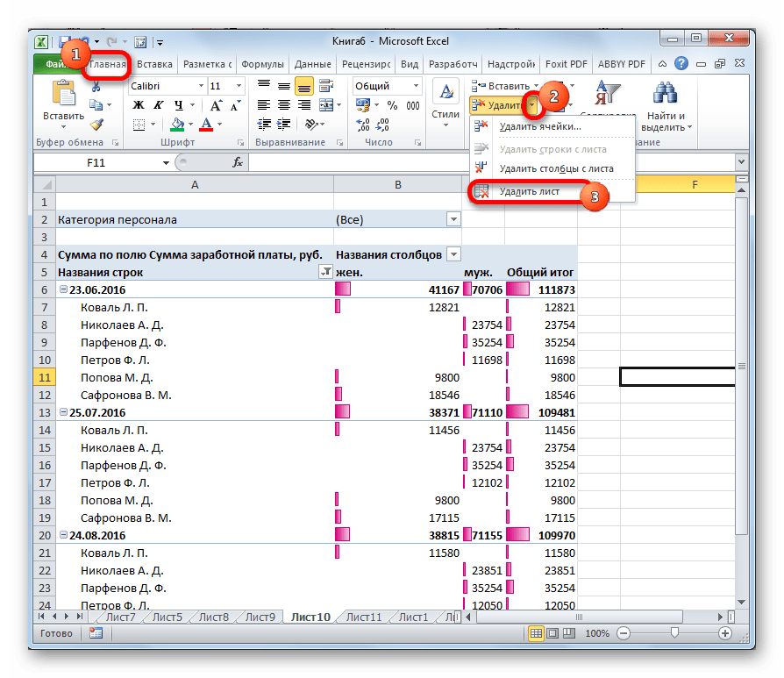The image size is (784, 678).
Task: Open the Вставка ribbon tab
Action: [154, 64]
